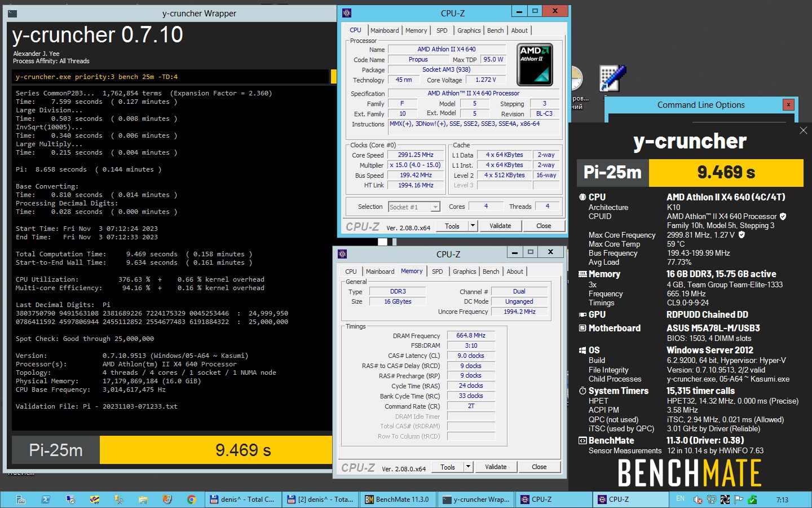Screen dimensions: 812x508
Task: Open Graphics tab in lower CPU-Z window
Action: 465,271
